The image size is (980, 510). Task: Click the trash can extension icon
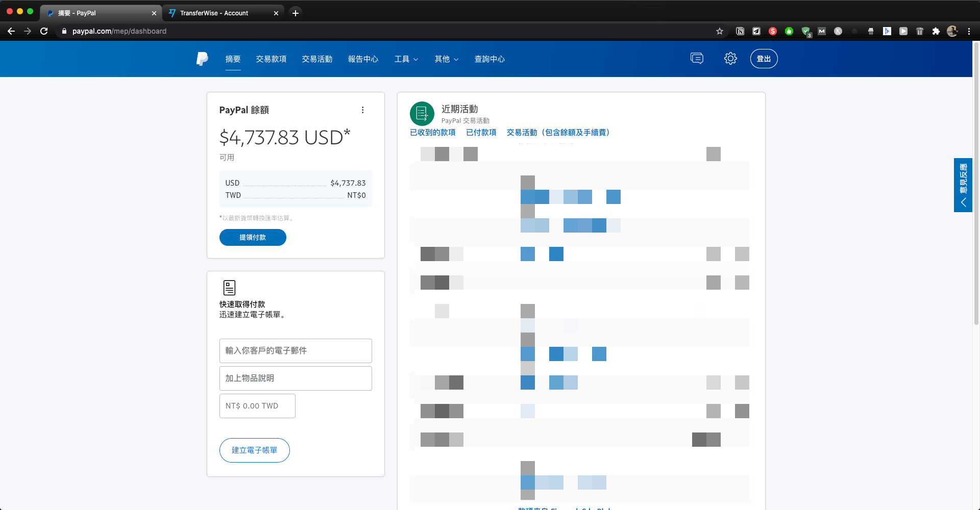tap(920, 31)
